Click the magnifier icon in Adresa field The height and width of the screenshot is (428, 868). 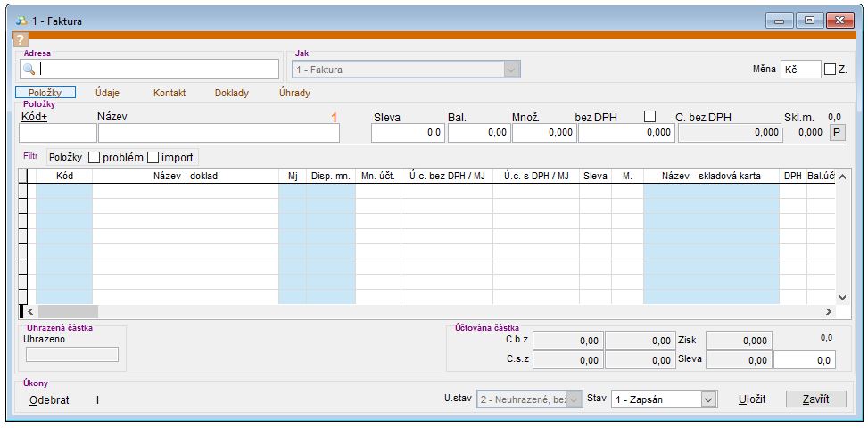[29, 70]
